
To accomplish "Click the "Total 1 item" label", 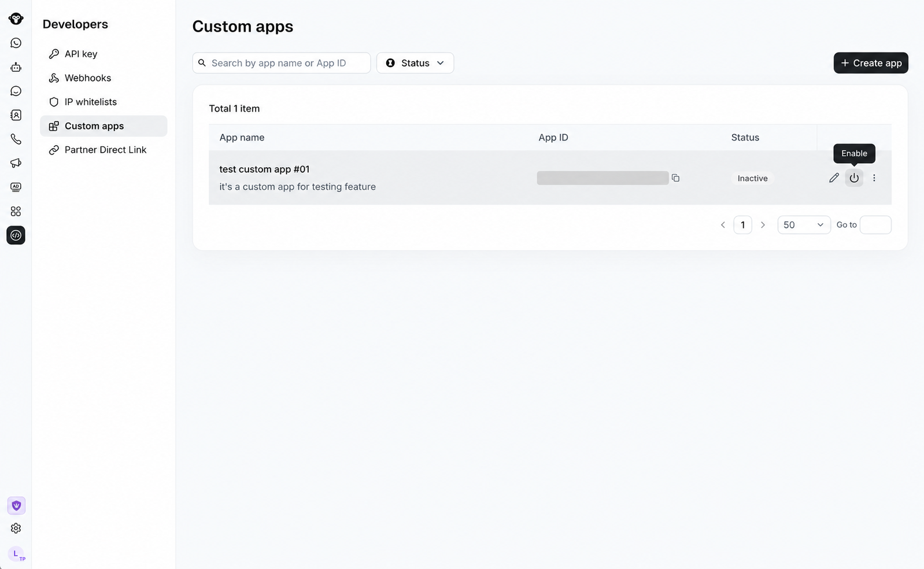I will click(x=234, y=109).
